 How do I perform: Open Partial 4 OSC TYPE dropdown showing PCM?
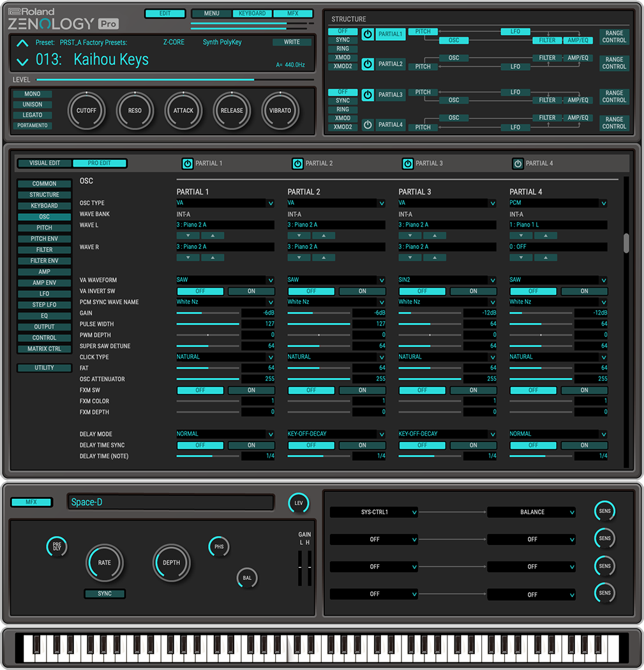tap(558, 203)
